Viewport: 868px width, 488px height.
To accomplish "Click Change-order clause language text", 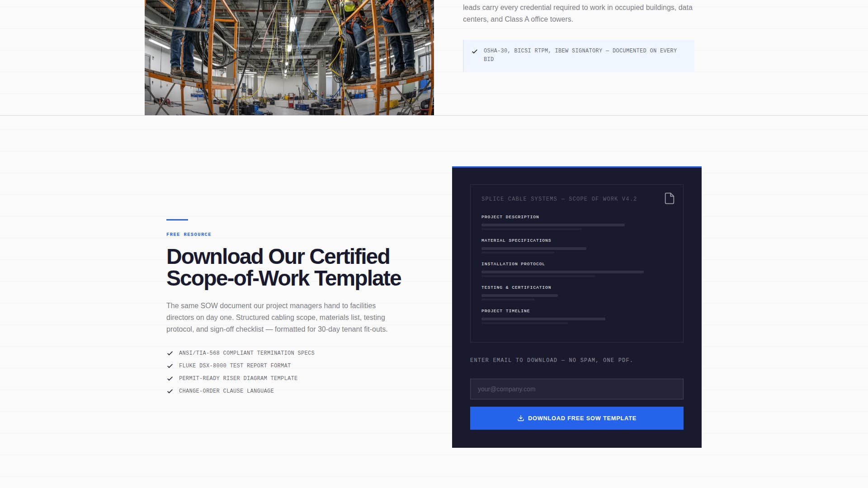I will click(226, 391).
